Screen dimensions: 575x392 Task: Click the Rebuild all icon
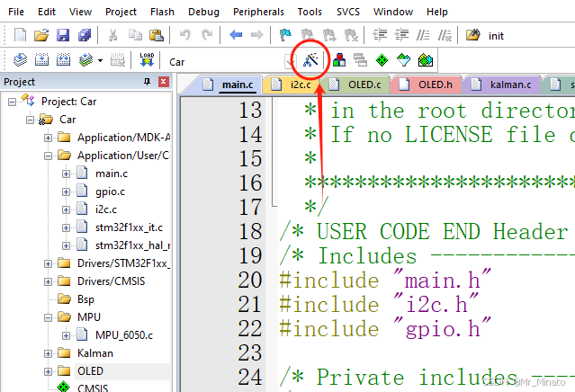[x=64, y=59]
